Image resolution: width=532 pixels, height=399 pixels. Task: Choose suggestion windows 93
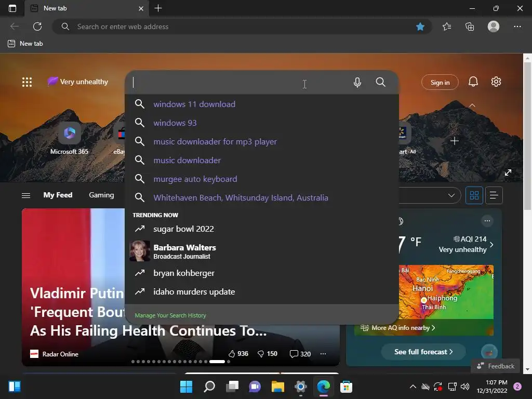262,123
